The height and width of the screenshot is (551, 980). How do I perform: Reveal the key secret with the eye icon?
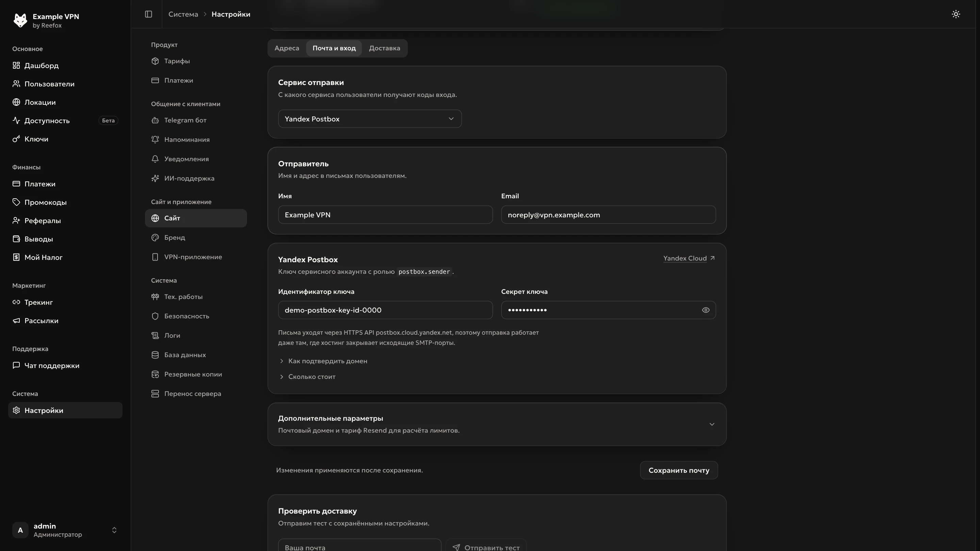tap(705, 310)
